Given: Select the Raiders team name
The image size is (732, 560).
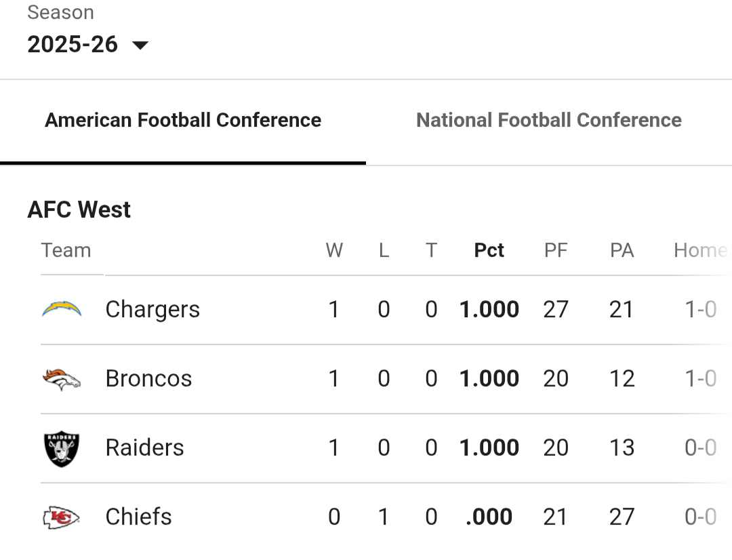Looking at the screenshot, I should pyautogui.click(x=144, y=448).
